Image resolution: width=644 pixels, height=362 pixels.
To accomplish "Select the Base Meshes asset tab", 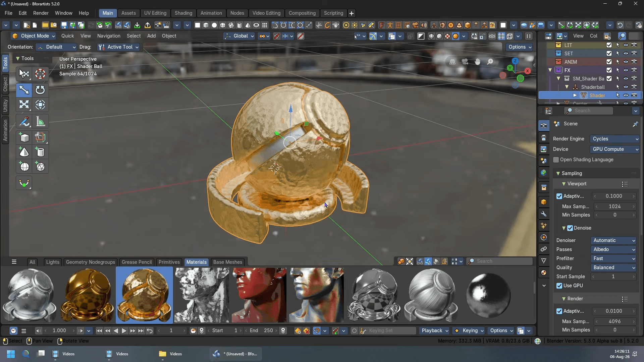I will click(x=227, y=262).
